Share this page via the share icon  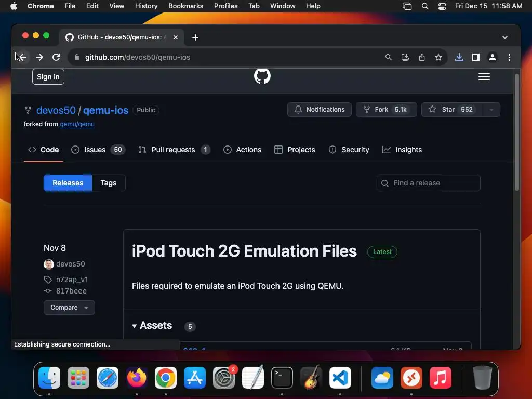pyautogui.click(x=422, y=57)
